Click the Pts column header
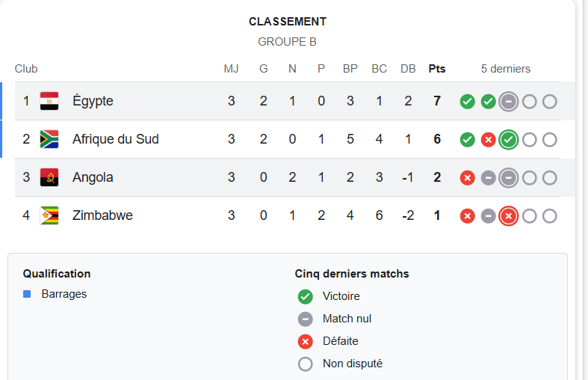588x380 pixels. click(x=437, y=69)
